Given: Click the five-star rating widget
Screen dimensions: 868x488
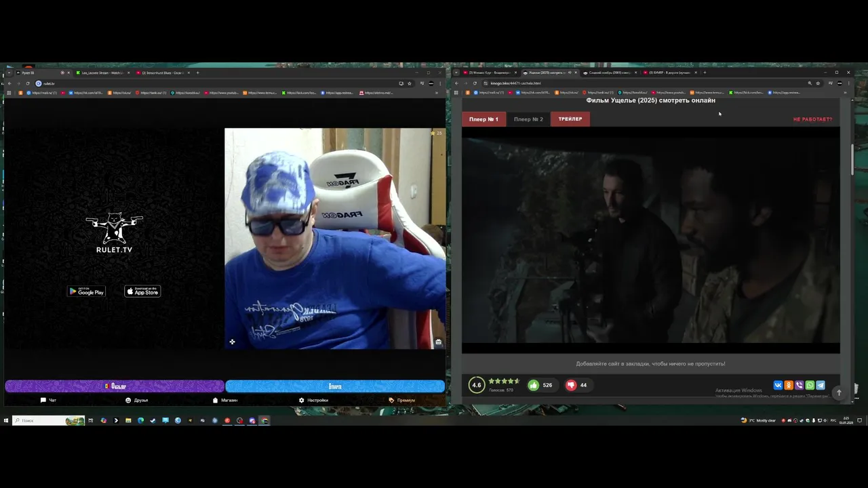Looking at the screenshot, I should click(504, 382).
